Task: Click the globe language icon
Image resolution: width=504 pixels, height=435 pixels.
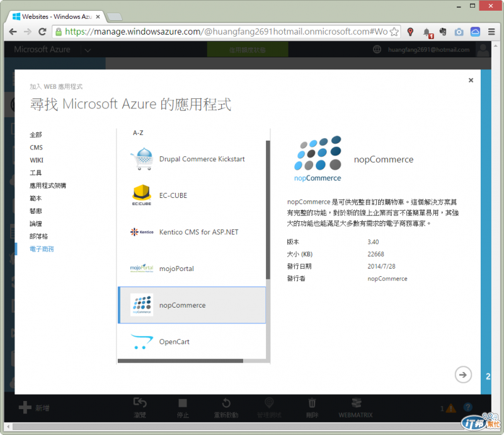Action: coord(377,49)
